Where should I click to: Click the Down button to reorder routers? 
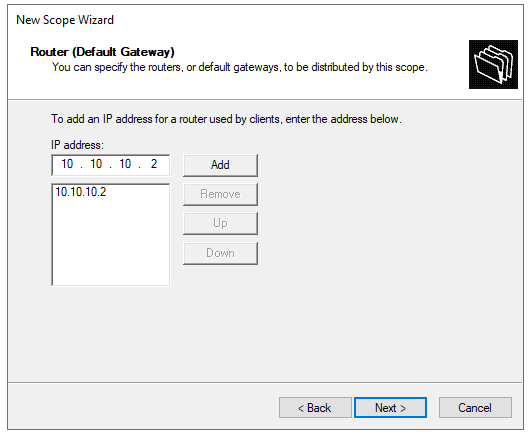[x=220, y=253]
